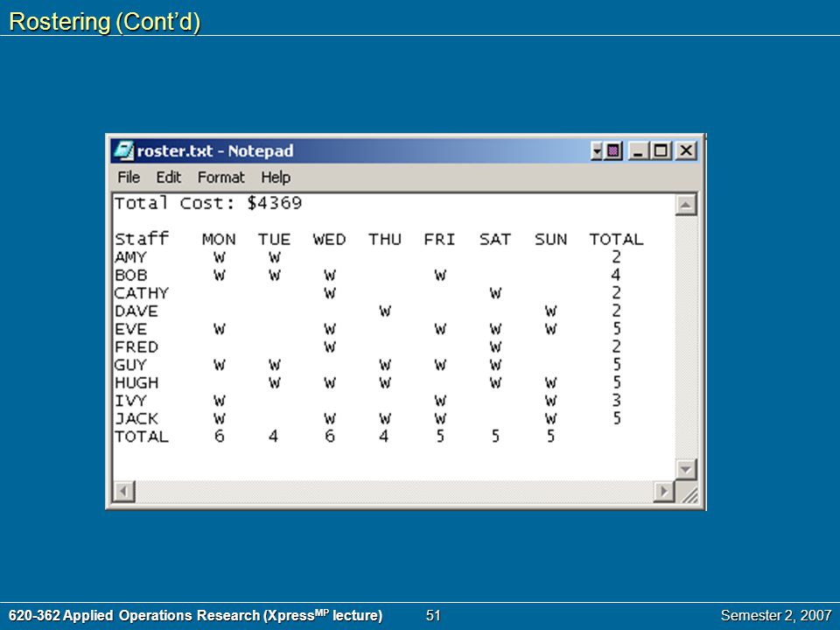The height and width of the screenshot is (630, 840).
Task: Click the small dropdown arrow in title bar
Action: [x=597, y=151]
